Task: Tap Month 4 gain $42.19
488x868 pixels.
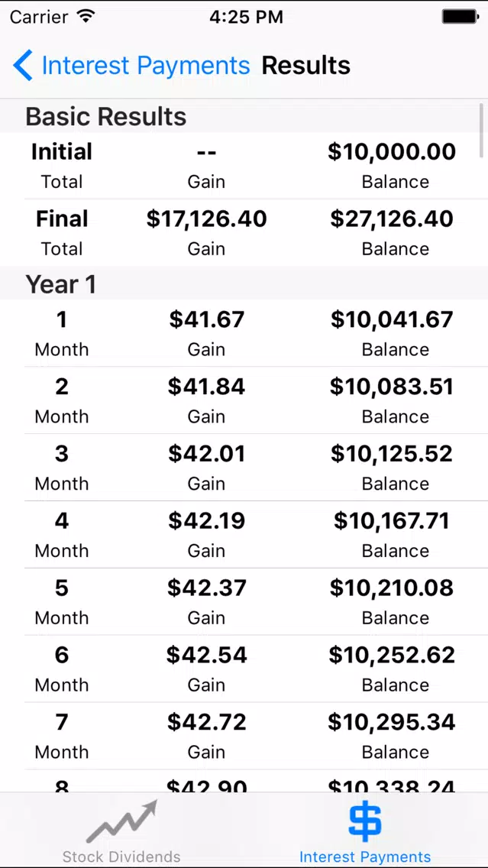Action: coord(206,520)
